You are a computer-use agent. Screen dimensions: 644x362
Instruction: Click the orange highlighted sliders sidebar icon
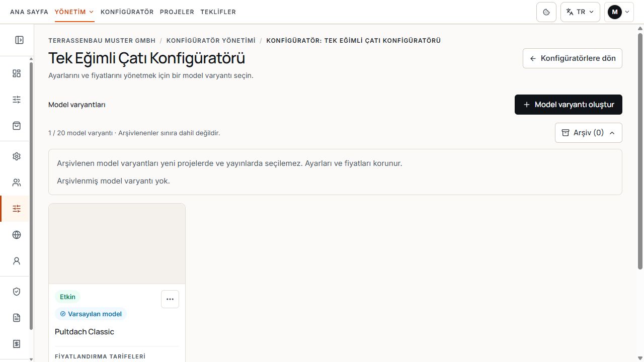17,209
